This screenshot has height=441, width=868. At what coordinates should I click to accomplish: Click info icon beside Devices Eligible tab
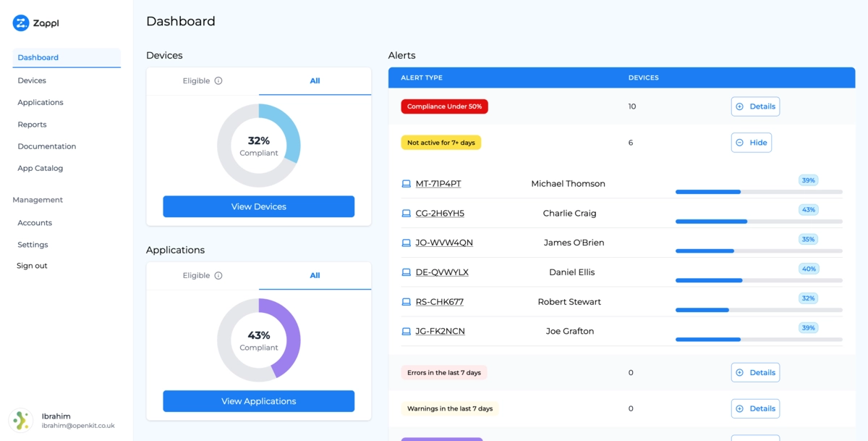218,81
